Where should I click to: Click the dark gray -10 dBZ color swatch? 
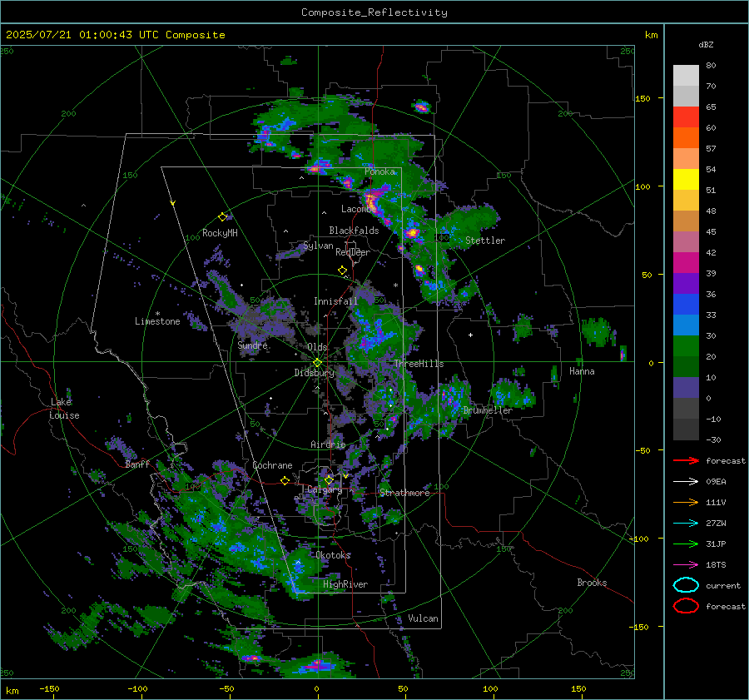pos(686,429)
